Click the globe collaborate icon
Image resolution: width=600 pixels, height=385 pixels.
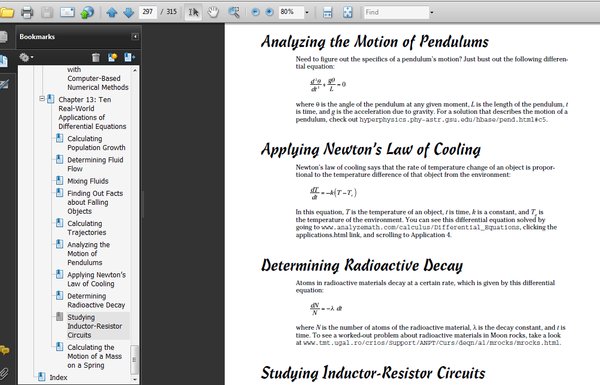click(x=87, y=12)
